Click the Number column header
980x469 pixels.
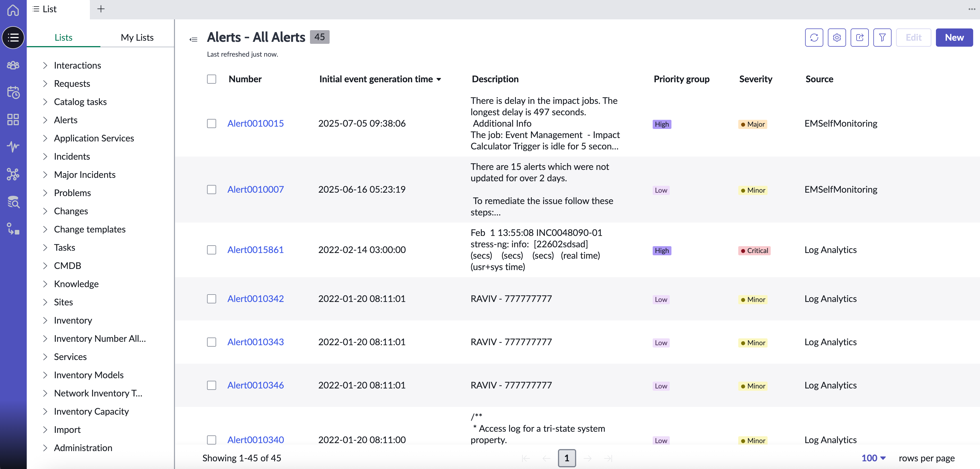coord(245,79)
